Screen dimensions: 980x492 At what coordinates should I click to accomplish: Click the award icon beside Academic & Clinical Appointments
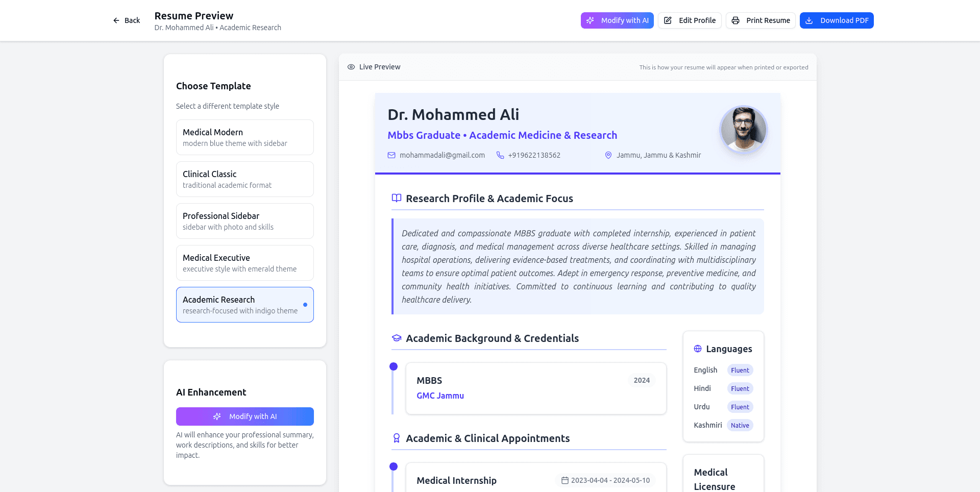(x=397, y=438)
